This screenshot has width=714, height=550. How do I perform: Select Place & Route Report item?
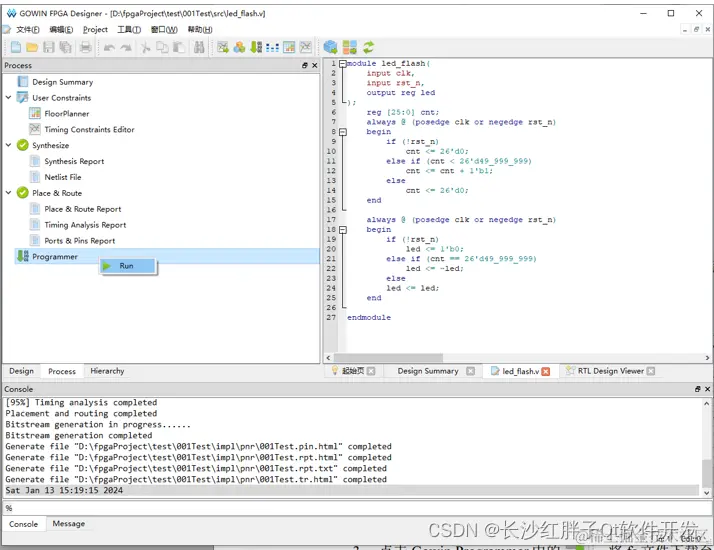82,209
